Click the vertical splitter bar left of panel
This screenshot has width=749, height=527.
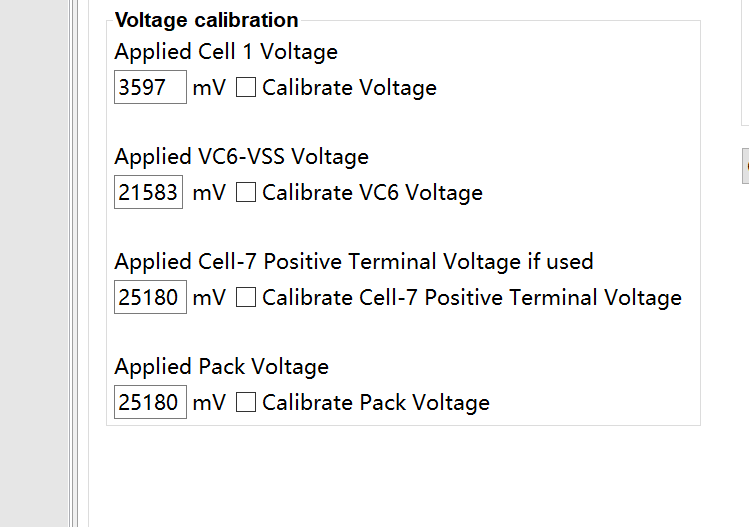coord(75,263)
